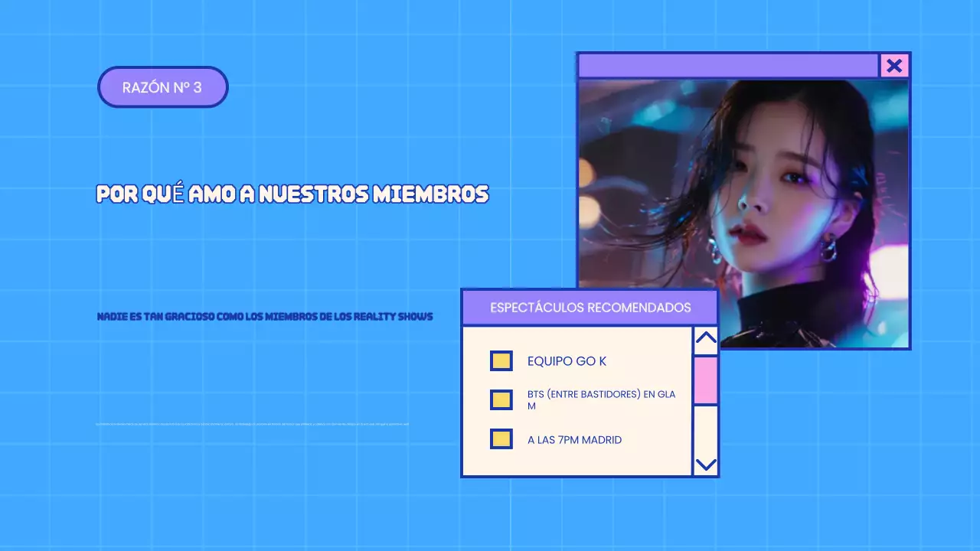The image size is (980, 551).
Task: Click the scroll down arrow in the list
Action: pyautogui.click(x=705, y=465)
